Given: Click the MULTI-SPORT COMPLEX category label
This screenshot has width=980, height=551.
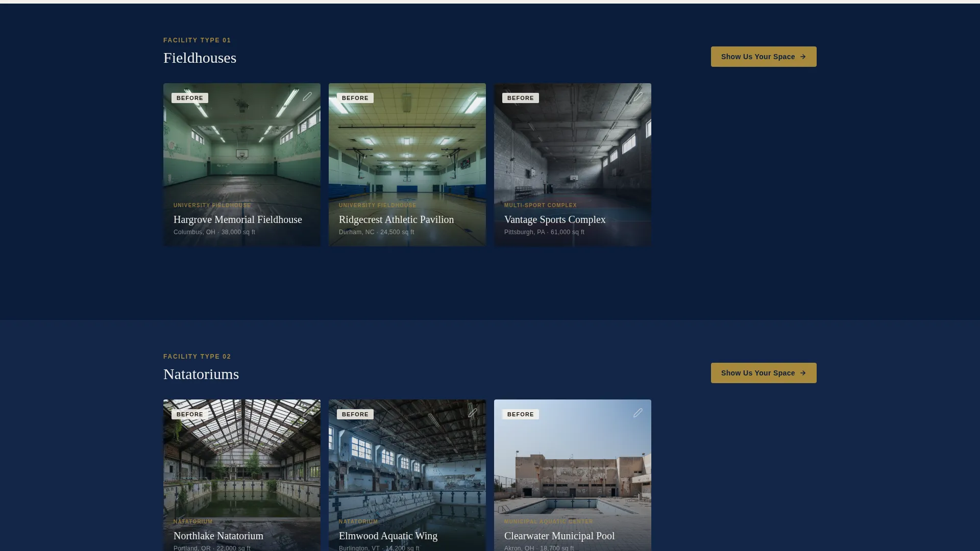Looking at the screenshot, I should tap(541, 205).
